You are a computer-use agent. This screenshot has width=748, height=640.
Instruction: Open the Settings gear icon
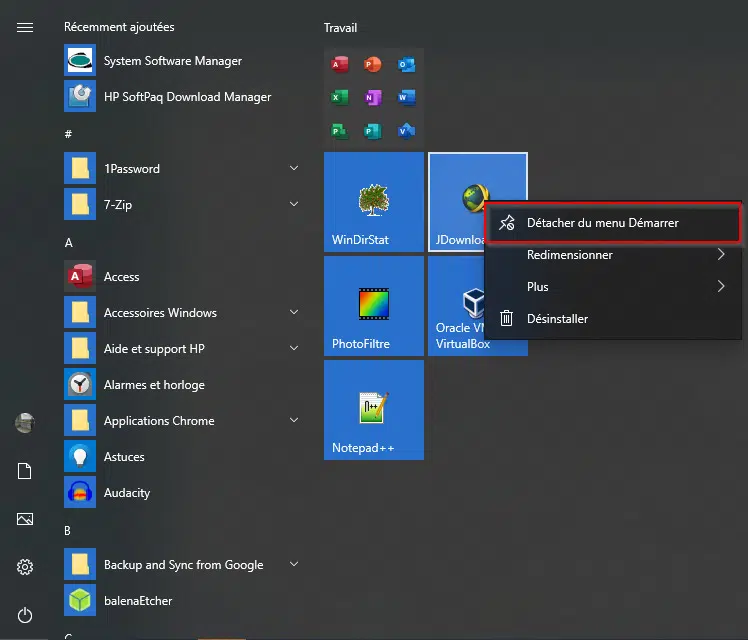point(25,567)
